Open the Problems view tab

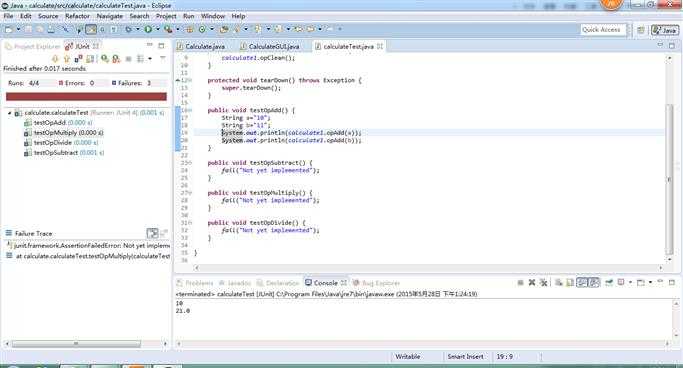(x=195, y=283)
